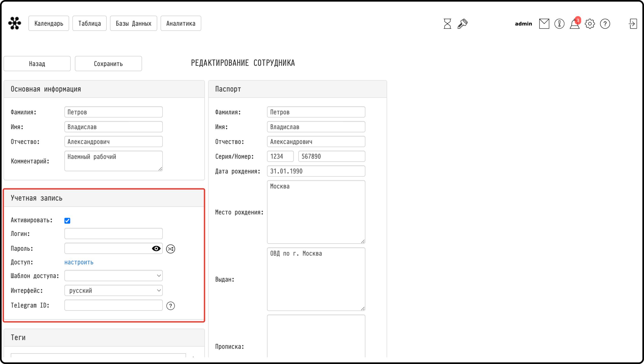Show Telegram ID help question mark

tap(171, 306)
